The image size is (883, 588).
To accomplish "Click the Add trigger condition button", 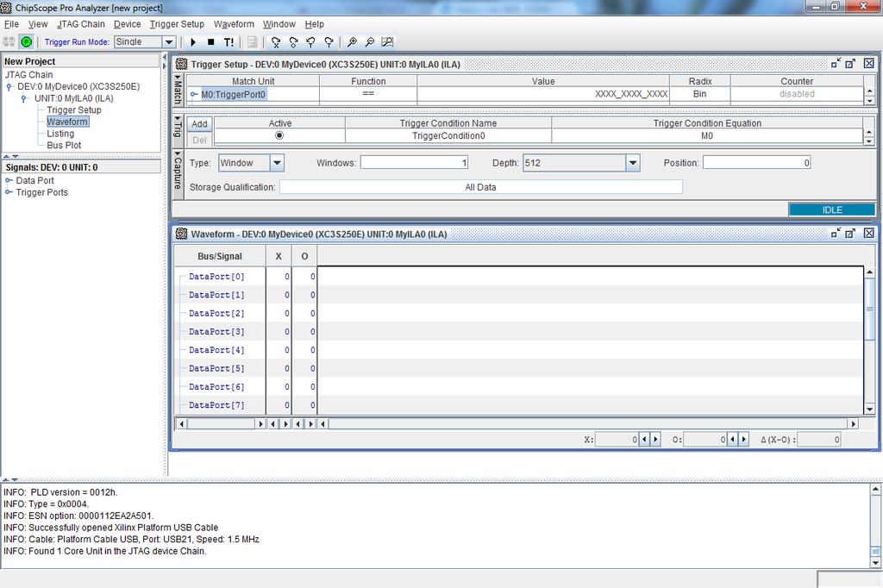I will click(x=199, y=124).
